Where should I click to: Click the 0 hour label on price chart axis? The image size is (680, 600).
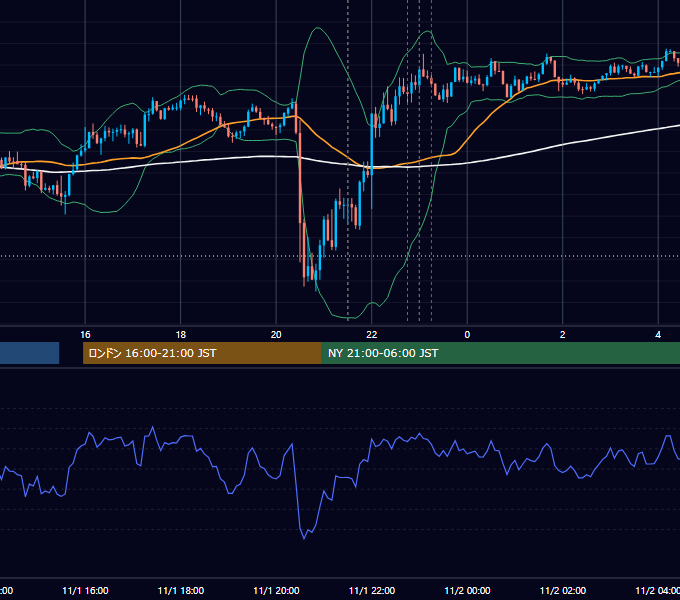pyautogui.click(x=467, y=335)
